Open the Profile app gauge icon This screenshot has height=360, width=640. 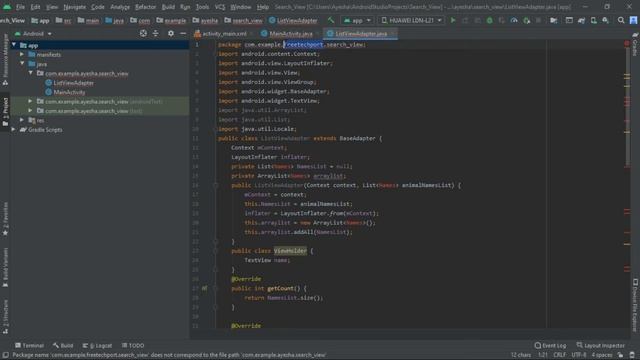pyautogui.click(x=514, y=20)
